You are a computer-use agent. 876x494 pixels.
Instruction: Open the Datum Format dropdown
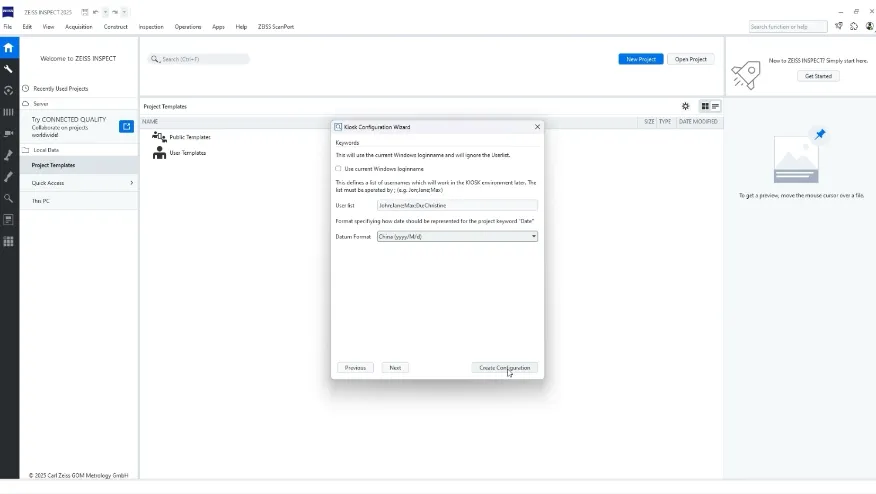pyautogui.click(x=457, y=236)
